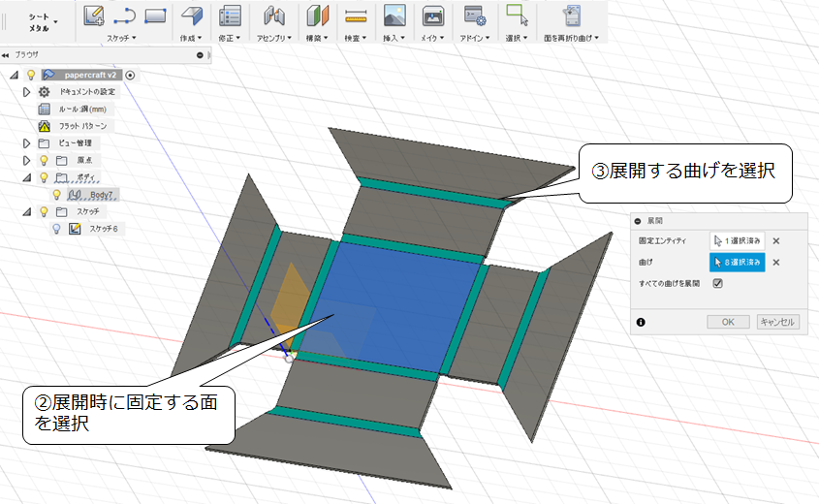The image size is (819, 504).
Task: Click the フラット パターン warning icon
Action: [45, 126]
